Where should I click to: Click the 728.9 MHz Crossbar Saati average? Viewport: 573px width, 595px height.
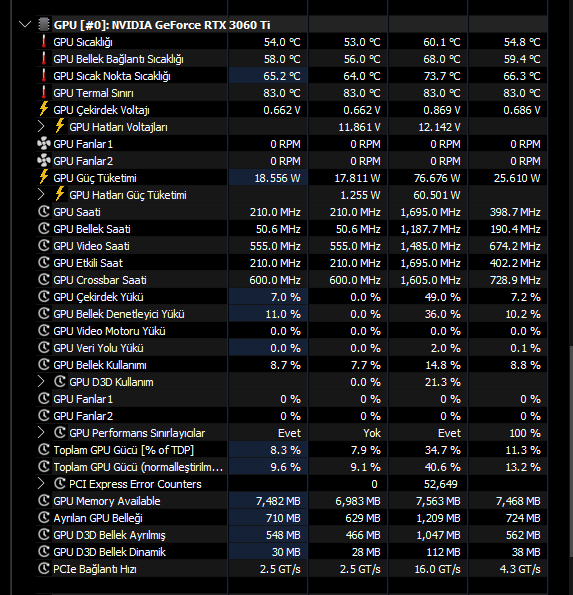click(x=515, y=280)
